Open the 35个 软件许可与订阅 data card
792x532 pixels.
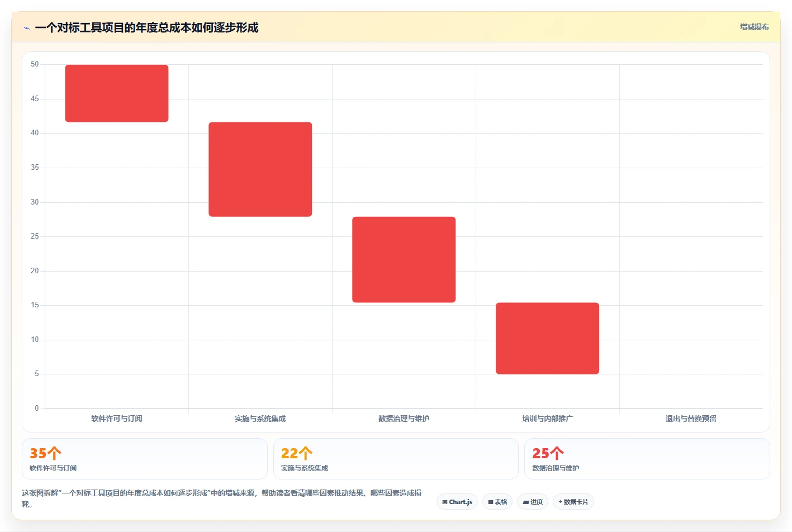tap(145, 459)
